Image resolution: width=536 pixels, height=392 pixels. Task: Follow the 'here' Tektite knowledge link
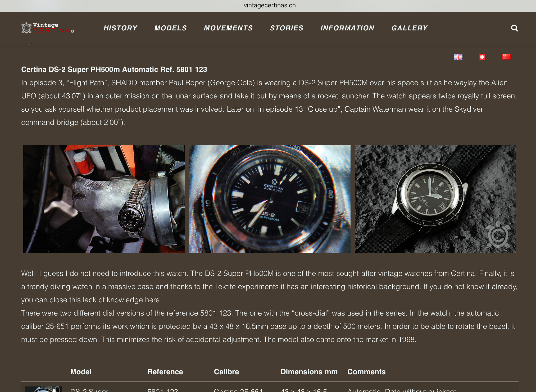point(152,300)
